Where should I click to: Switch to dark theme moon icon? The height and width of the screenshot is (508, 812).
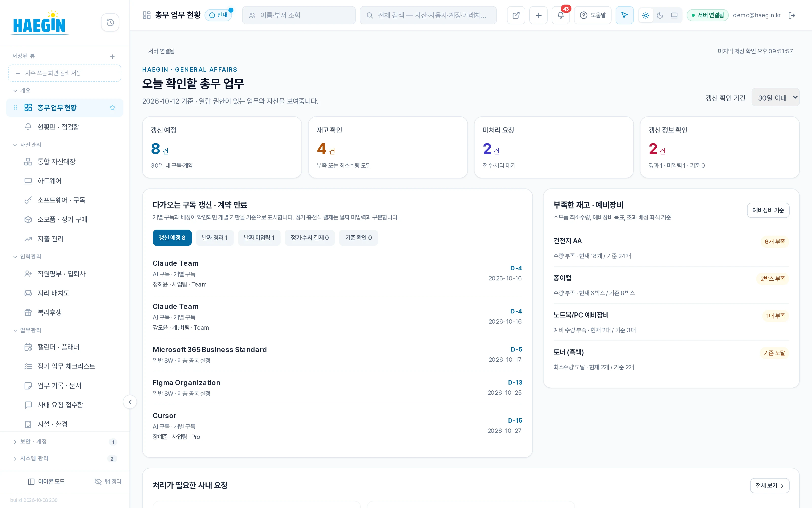coord(660,15)
